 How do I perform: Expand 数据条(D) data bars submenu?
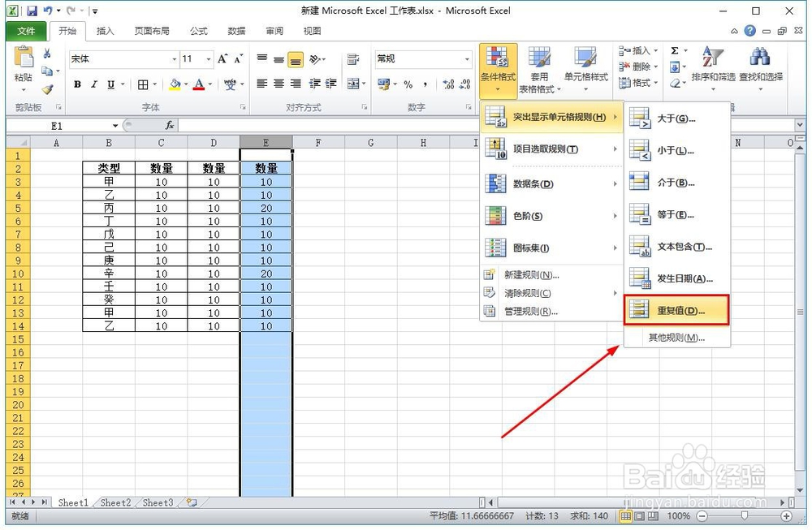click(x=551, y=183)
